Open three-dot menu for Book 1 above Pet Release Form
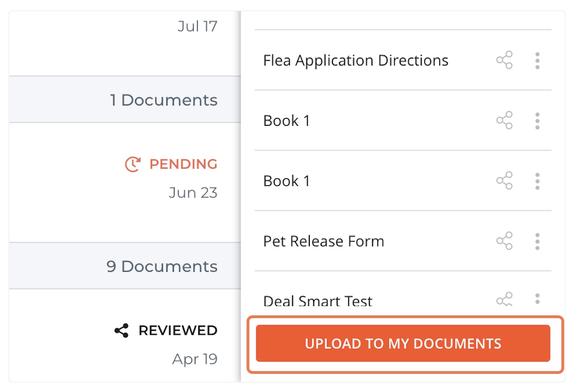The image size is (573, 392). coord(537,181)
